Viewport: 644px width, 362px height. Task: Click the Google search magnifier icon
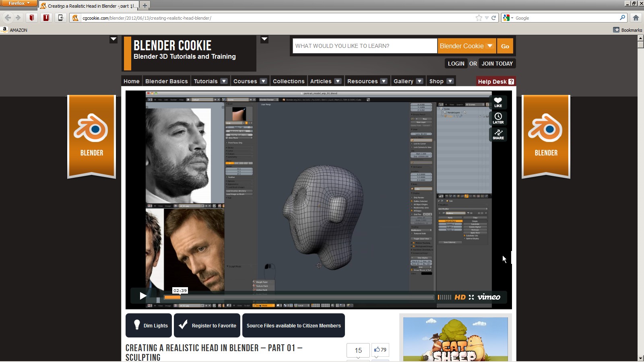pos(622,18)
